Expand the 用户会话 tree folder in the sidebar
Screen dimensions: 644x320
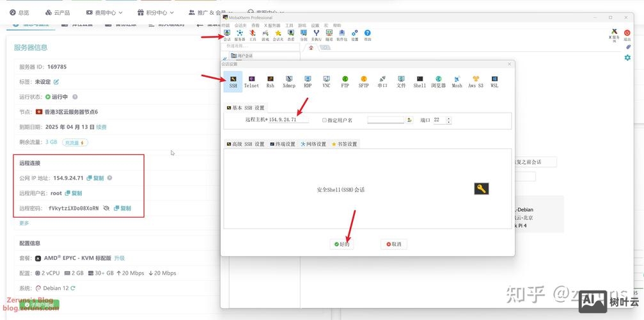point(242,56)
